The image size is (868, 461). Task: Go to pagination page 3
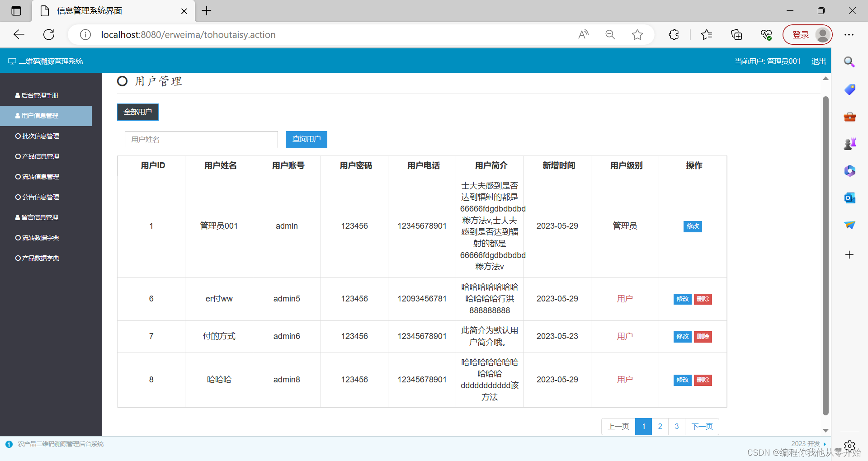(x=677, y=427)
